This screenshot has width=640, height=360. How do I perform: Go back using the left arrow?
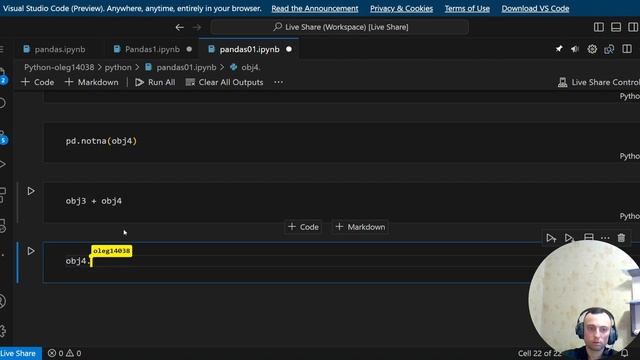[180, 27]
